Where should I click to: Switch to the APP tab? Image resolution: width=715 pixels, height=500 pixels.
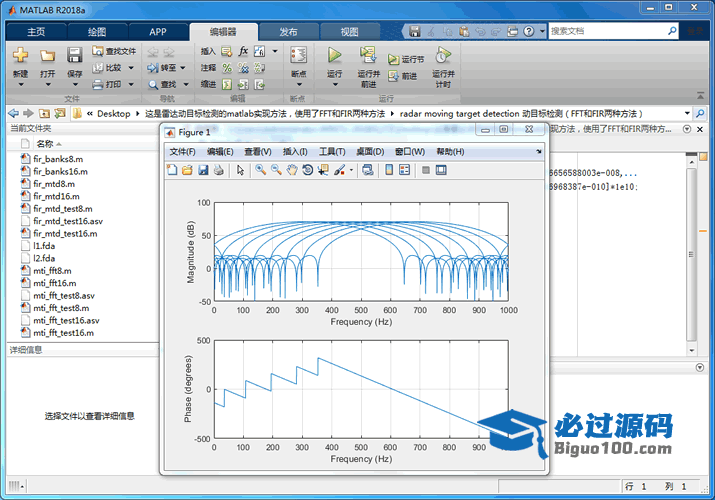(x=158, y=31)
